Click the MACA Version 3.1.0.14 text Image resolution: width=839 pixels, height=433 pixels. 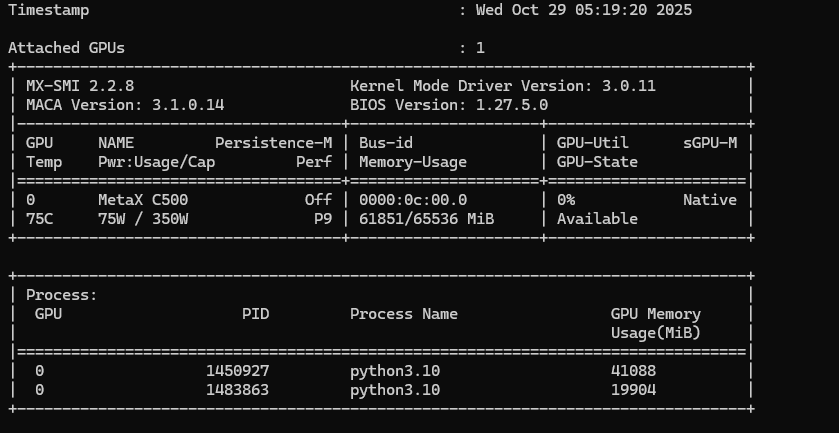[125, 105]
